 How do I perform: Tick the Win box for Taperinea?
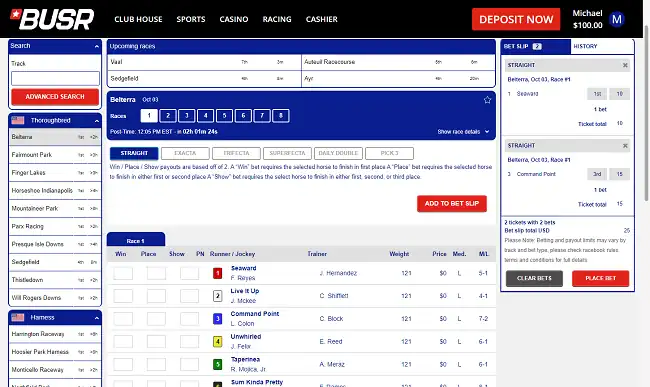123,364
